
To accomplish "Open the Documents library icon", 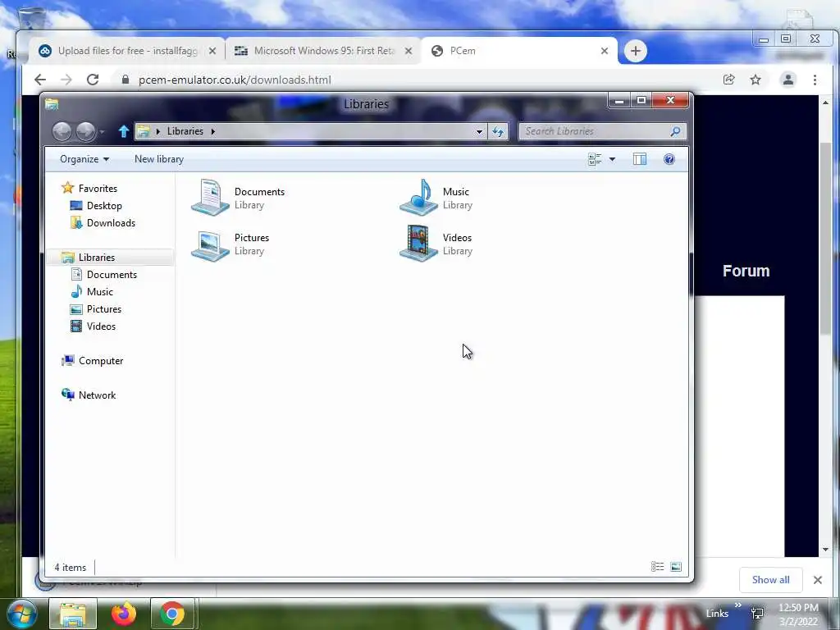I will pos(211,198).
